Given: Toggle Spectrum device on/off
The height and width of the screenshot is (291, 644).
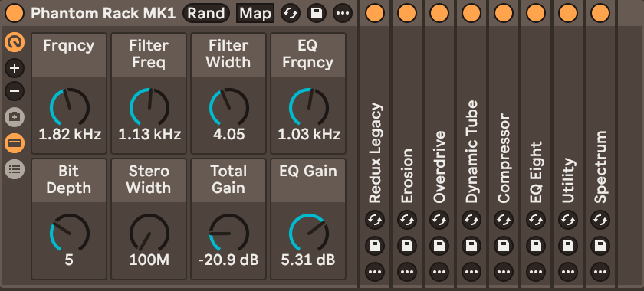Looking at the screenshot, I should [x=600, y=13].
